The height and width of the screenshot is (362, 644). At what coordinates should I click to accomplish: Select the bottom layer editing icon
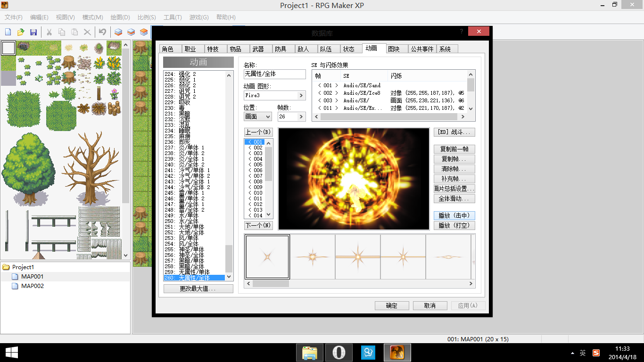click(x=118, y=32)
